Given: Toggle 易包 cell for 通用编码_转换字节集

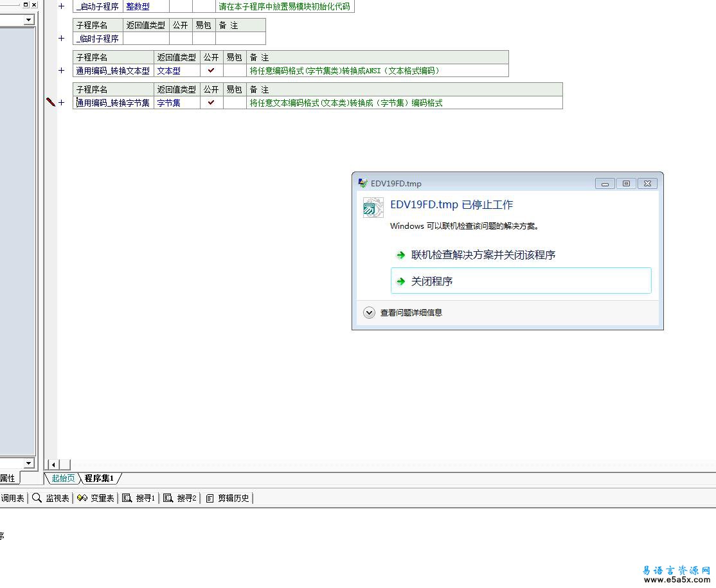Looking at the screenshot, I should pyautogui.click(x=234, y=103).
